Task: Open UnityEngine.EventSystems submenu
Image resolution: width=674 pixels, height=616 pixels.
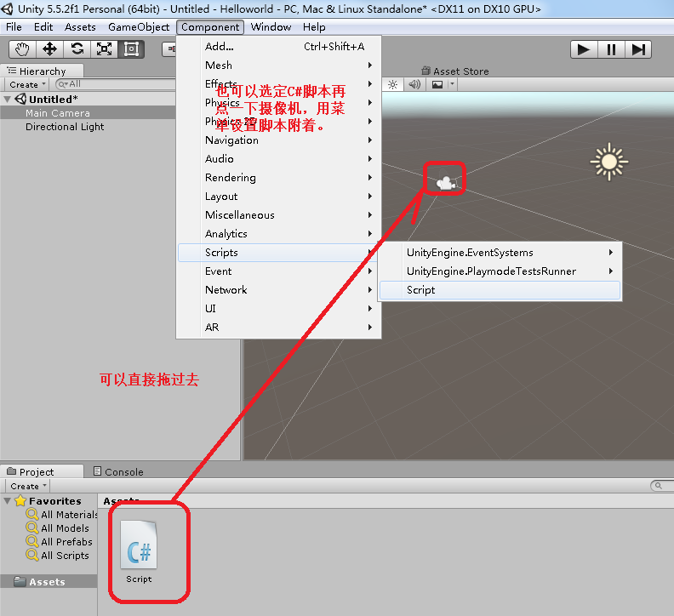Action: click(500, 253)
